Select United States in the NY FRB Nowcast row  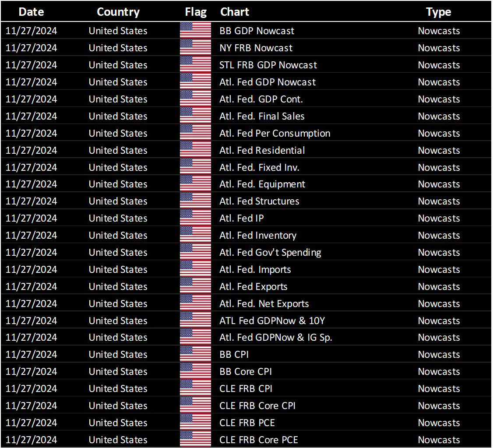coord(118,47)
